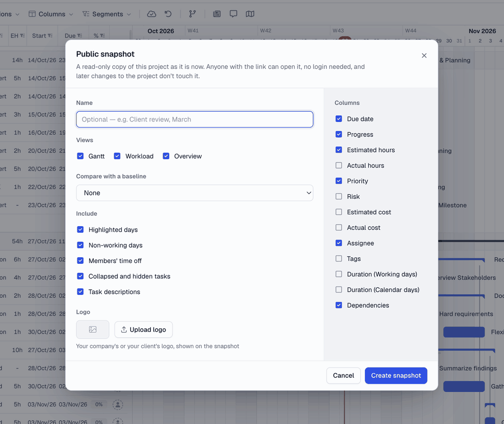This screenshot has width=504, height=424.
Task: Uncheck the Due date column
Action: coord(339,119)
